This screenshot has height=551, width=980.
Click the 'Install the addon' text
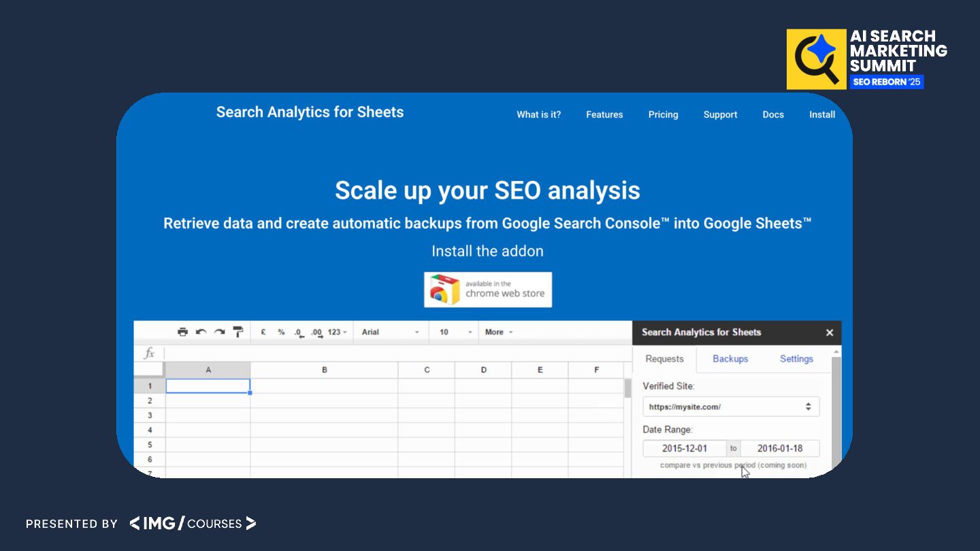pos(487,251)
